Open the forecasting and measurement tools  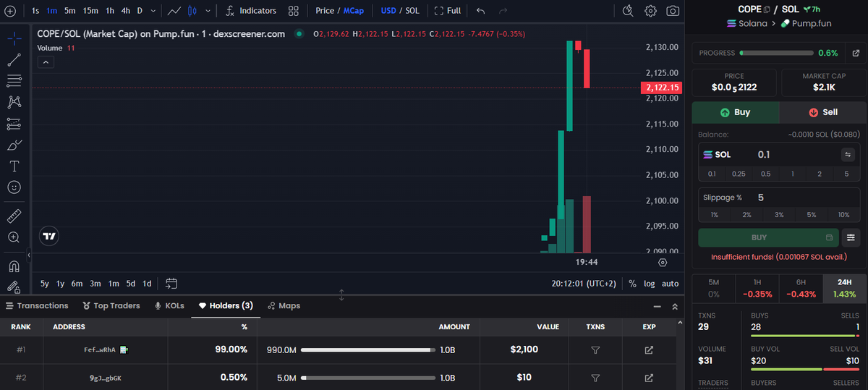tap(14, 124)
